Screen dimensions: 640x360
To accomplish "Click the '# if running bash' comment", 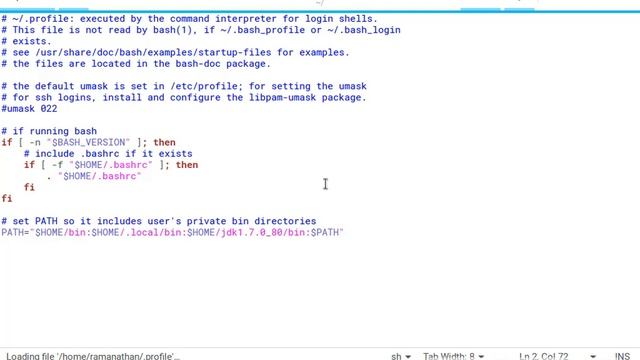I will coord(49,131).
